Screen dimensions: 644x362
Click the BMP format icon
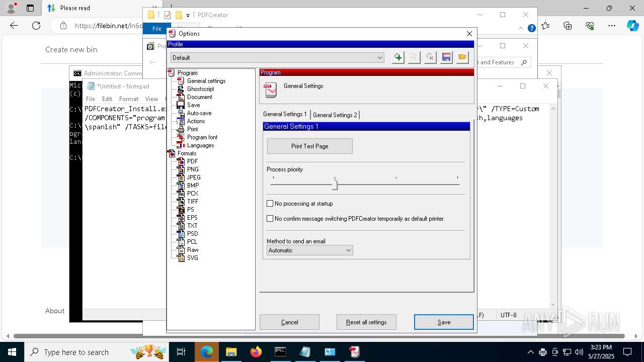coord(181,186)
